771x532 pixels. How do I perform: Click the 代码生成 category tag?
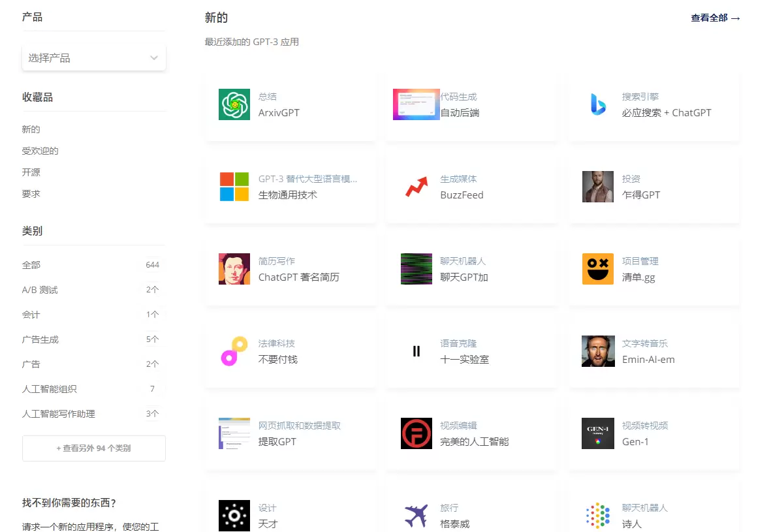tap(458, 97)
